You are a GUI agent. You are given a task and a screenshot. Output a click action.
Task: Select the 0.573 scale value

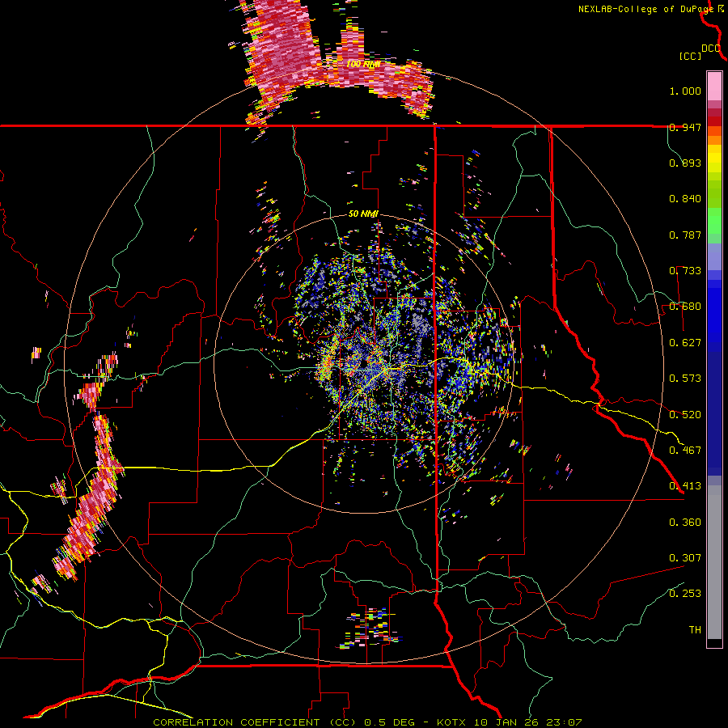pos(685,379)
